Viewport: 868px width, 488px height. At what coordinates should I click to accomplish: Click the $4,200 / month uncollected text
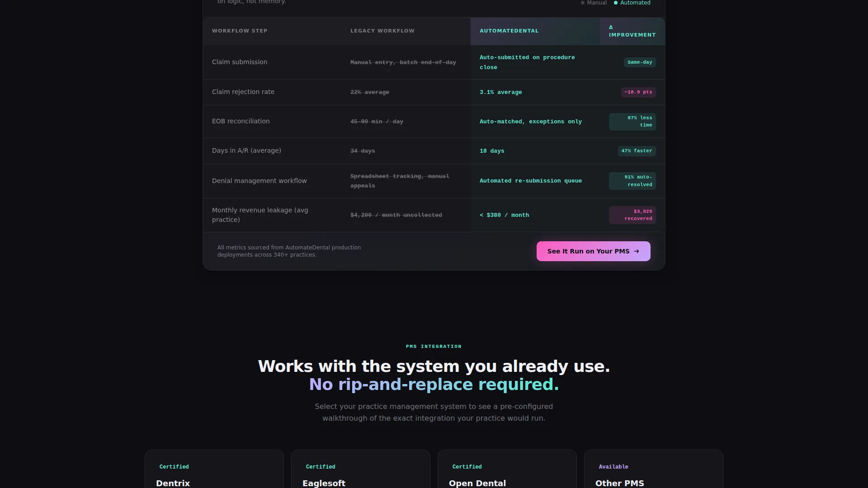click(396, 215)
